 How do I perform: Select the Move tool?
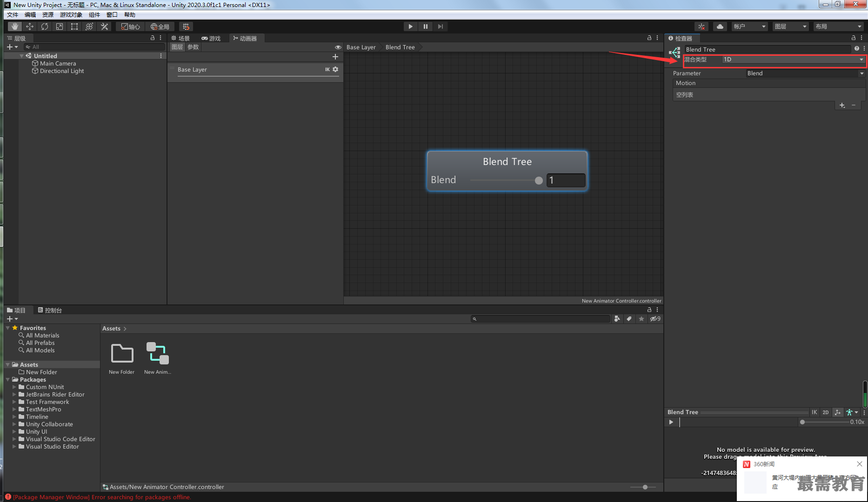pyautogui.click(x=30, y=26)
